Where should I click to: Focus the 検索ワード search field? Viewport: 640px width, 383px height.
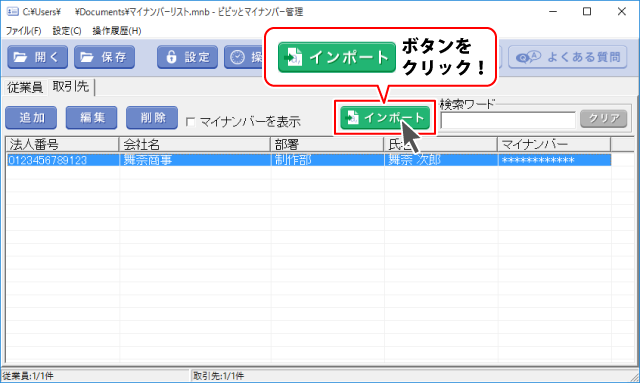(508, 120)
